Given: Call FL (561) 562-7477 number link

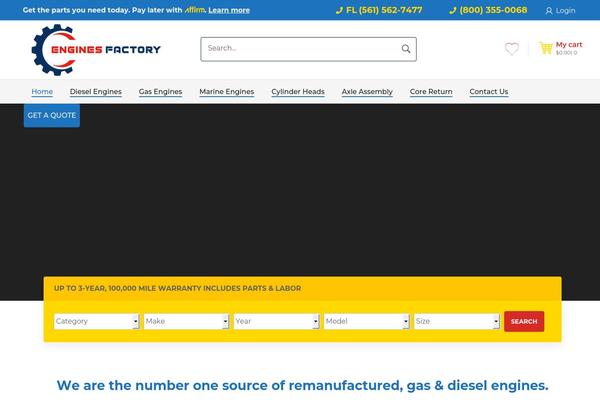Looking at the screenshot, I should [384, 10].
